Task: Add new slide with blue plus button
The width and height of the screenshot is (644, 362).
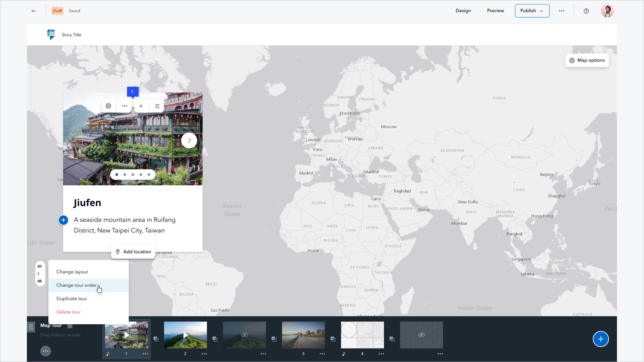Action: 600,339
